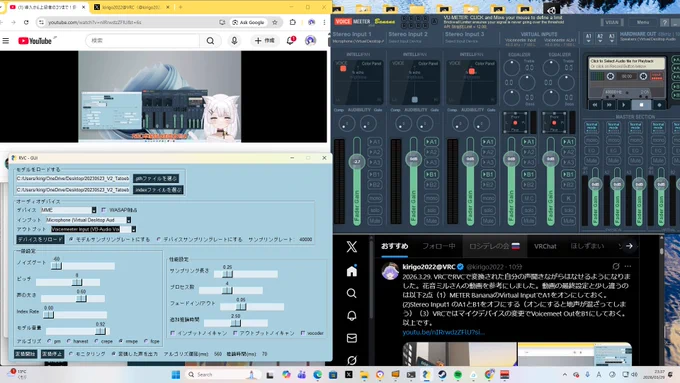Open the A3 hardware out selector
Screen dimensions: 680x383
click(611, 38)
